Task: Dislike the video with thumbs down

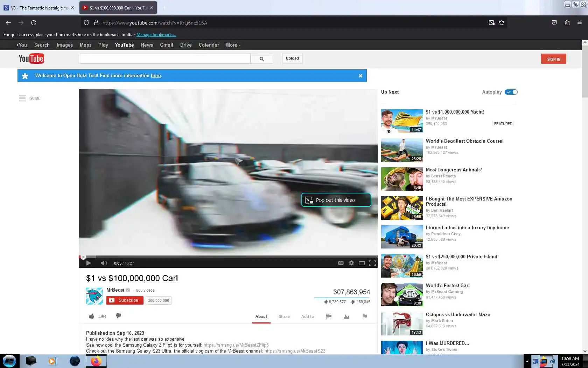Action: (x=119, y=316)
